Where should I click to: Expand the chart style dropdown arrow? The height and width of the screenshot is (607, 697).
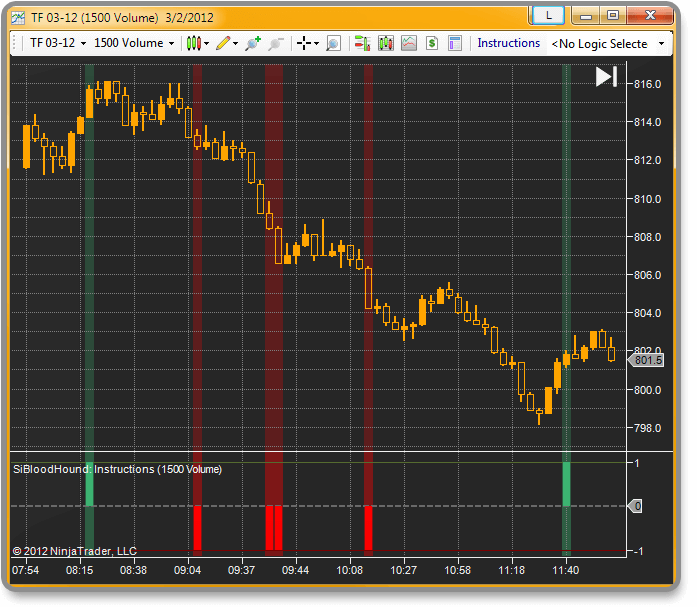pyautogui.click(x=207, y=44)
